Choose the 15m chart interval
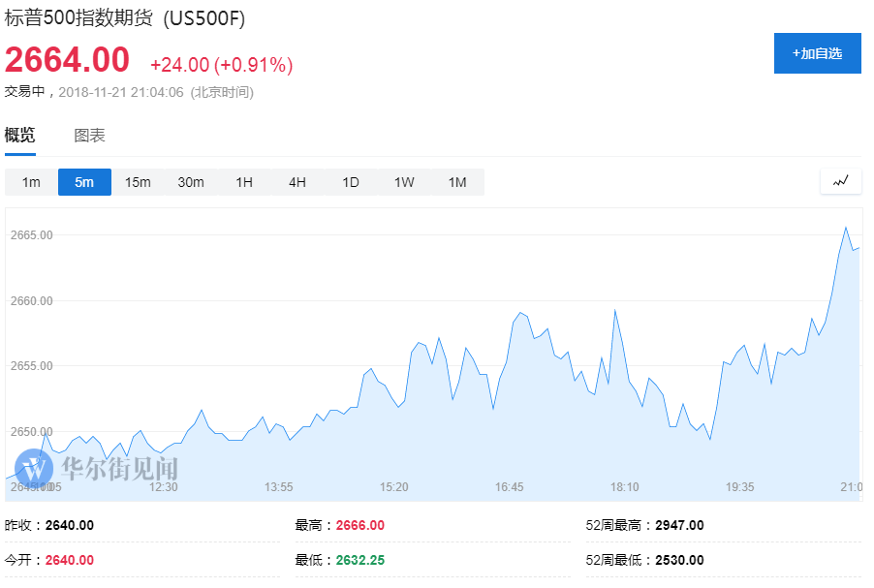Screen dimensions: 874x588 click(x=138, y=182)
